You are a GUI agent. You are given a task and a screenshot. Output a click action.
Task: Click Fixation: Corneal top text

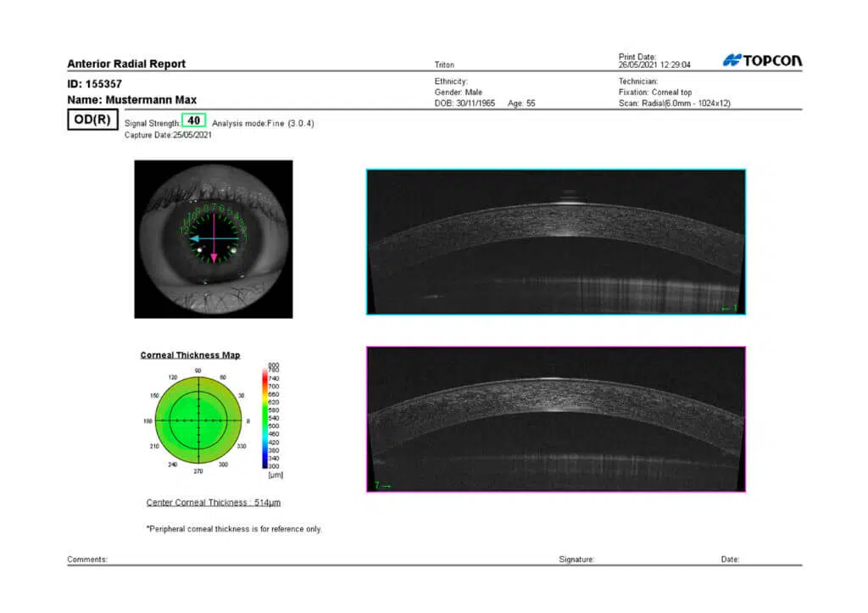(x=655, y=92)
